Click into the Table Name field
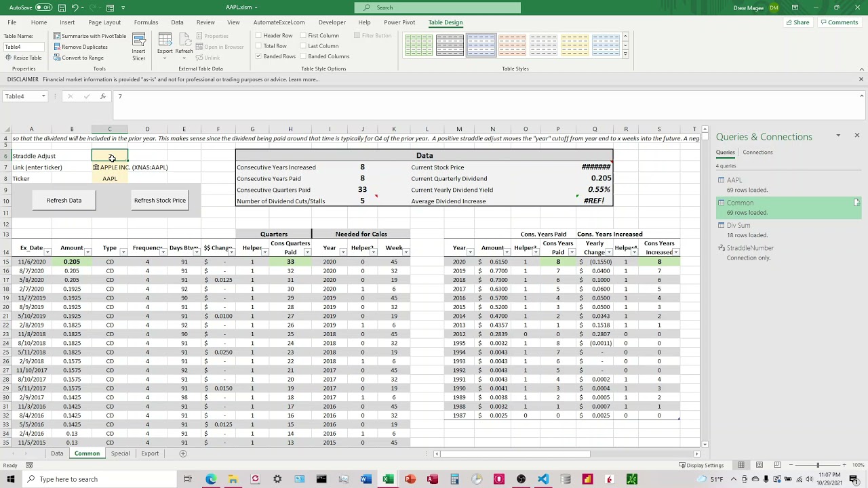The height and width of the screenshot is (488, 868). (24, 47)
